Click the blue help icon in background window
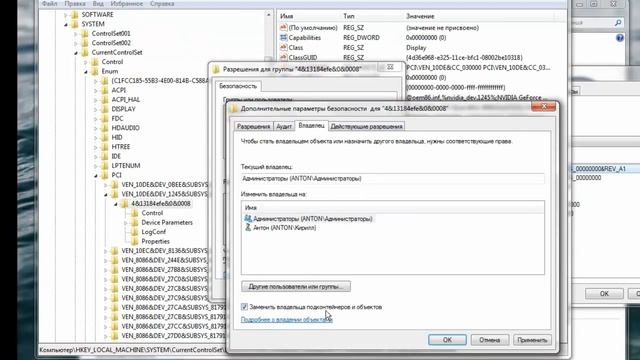Image resolution: width=640 pixels, height=360 pixels. pos(620,38)
